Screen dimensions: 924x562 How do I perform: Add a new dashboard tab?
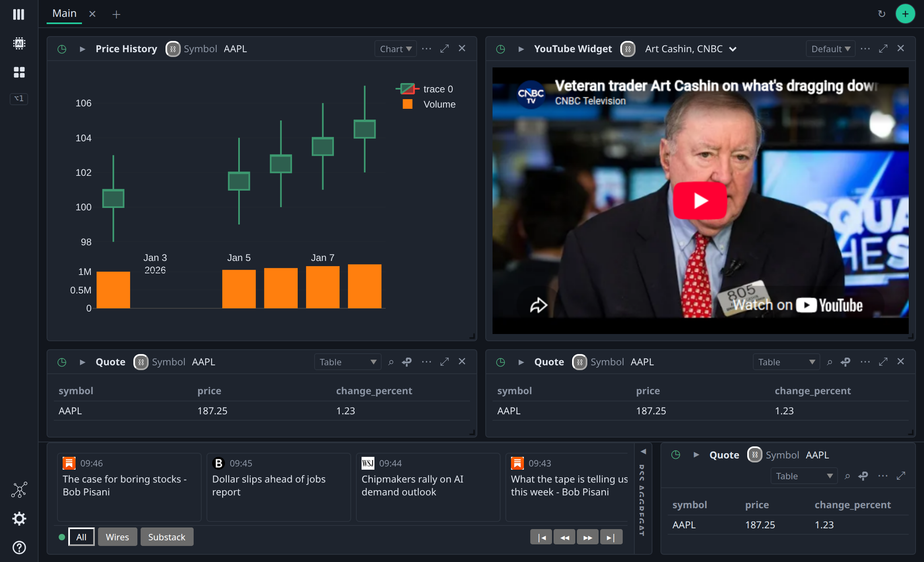pos(116,14)
